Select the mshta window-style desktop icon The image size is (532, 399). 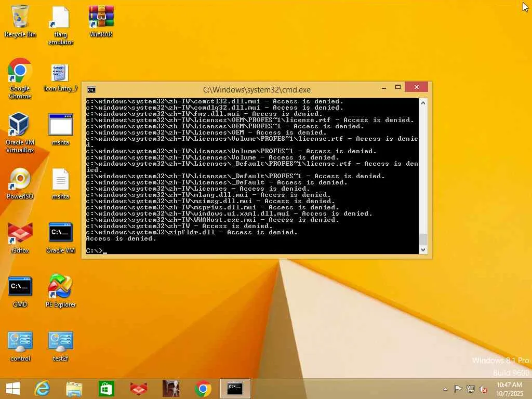point(60,129)
